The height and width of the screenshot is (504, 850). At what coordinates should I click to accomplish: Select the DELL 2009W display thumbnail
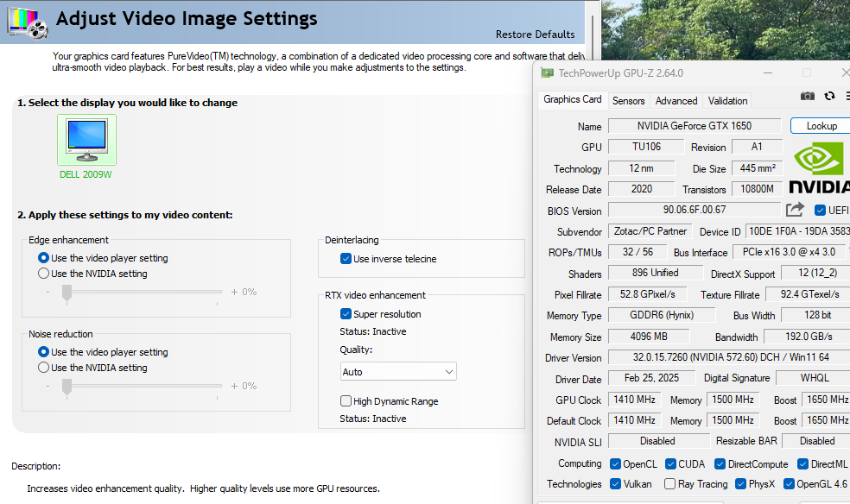[86, 140]
